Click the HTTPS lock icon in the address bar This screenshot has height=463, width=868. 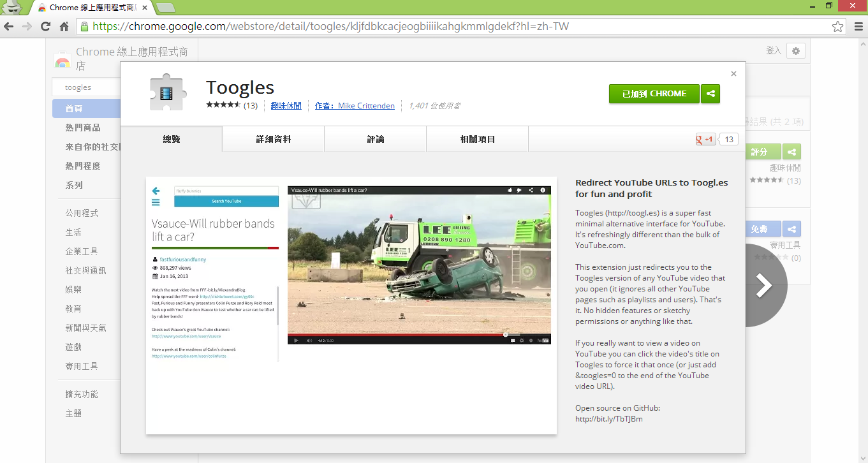tap(84, 27)
